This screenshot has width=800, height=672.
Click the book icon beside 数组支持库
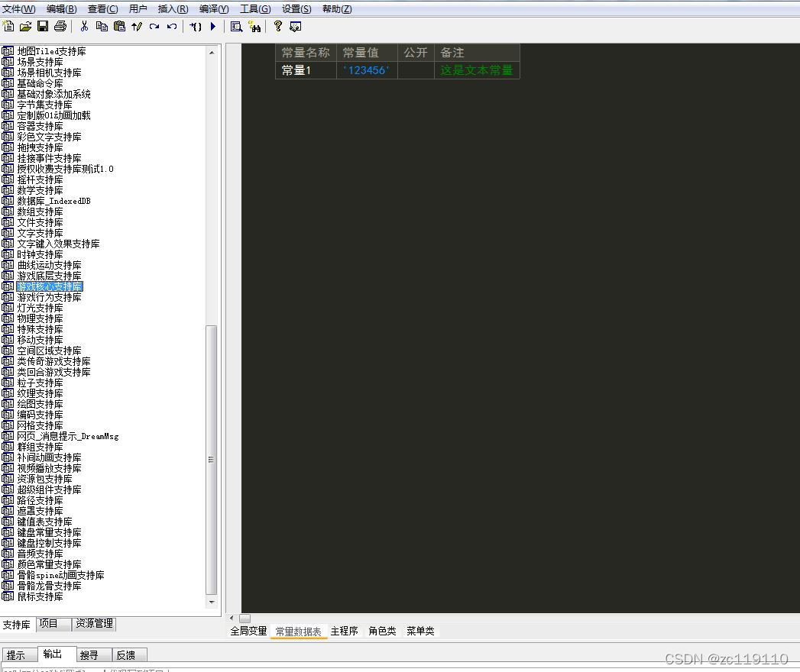(8, 212)
